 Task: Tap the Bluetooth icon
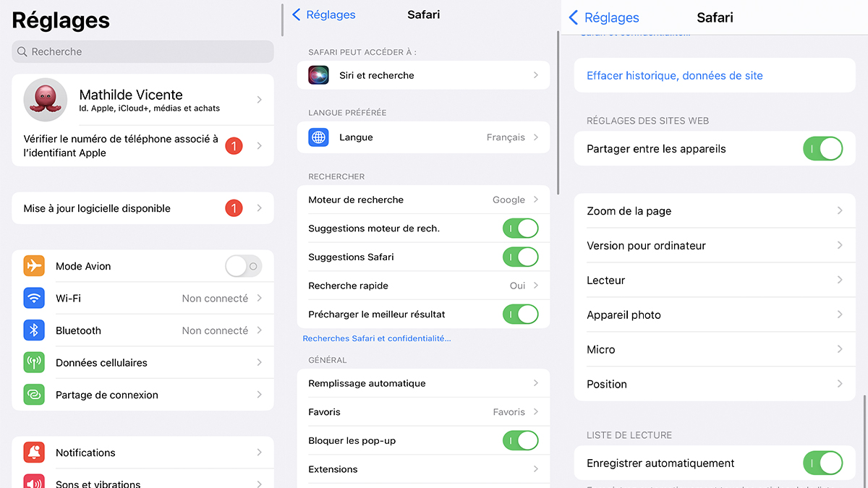click(34, 330)
